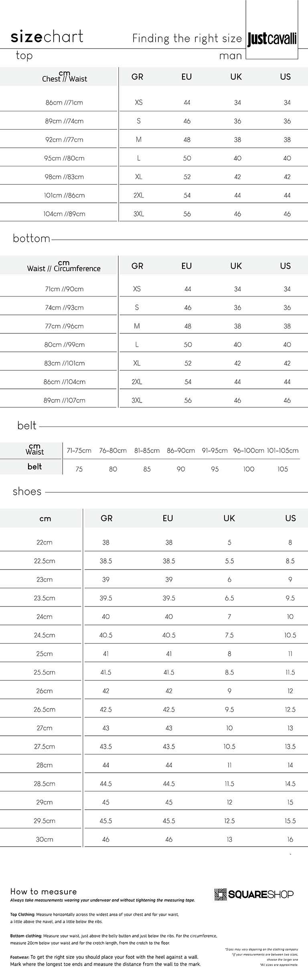
Task: Select shoe UK size 12.5
Action: [x=229, y=821]
